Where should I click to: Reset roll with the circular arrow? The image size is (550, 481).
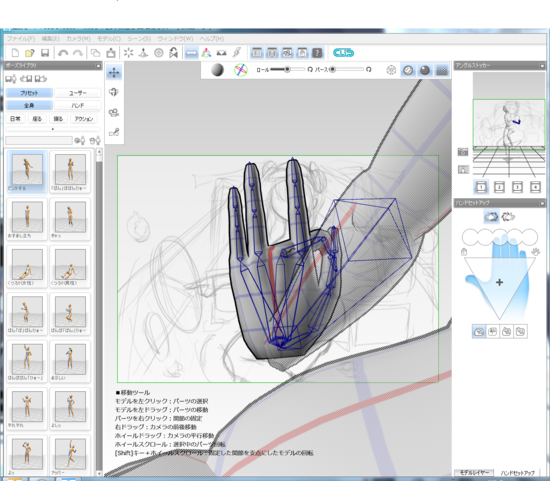[x=310, y=69]
